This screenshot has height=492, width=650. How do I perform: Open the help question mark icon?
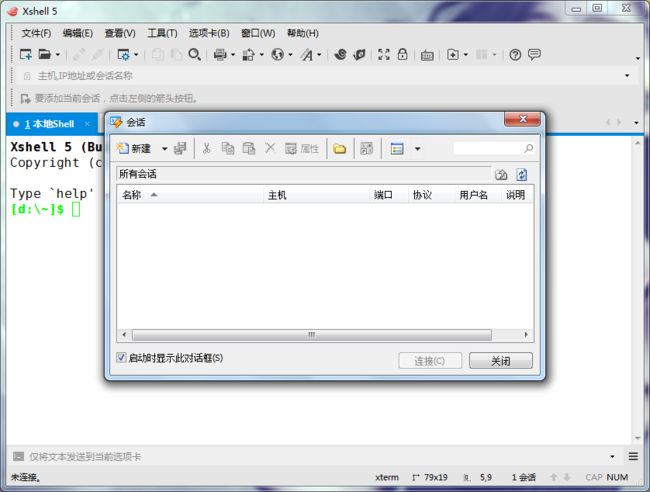pos(515,54)
